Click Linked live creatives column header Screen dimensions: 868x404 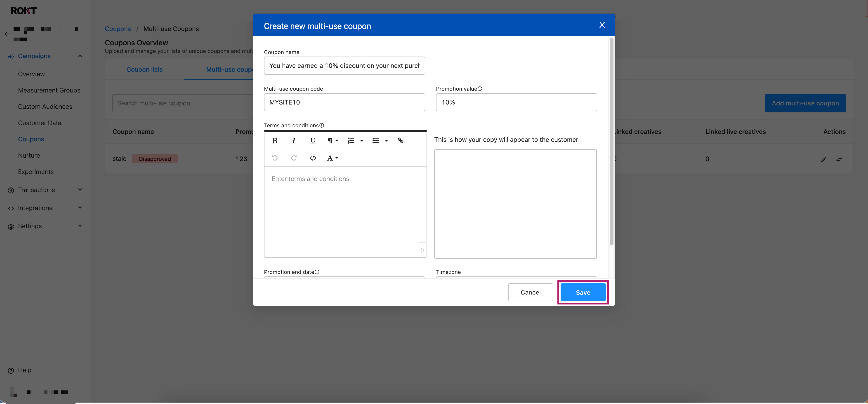(735, 132)
